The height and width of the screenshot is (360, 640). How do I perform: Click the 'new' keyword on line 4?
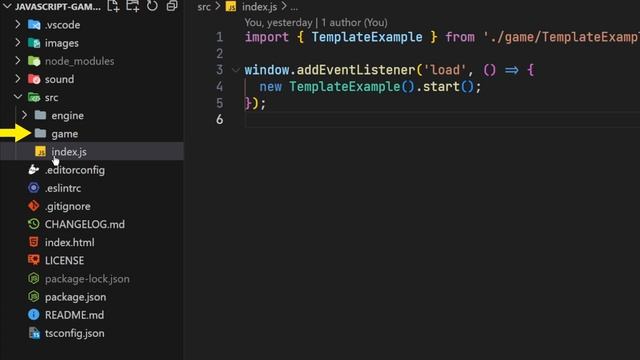click(x=271, y=87)
